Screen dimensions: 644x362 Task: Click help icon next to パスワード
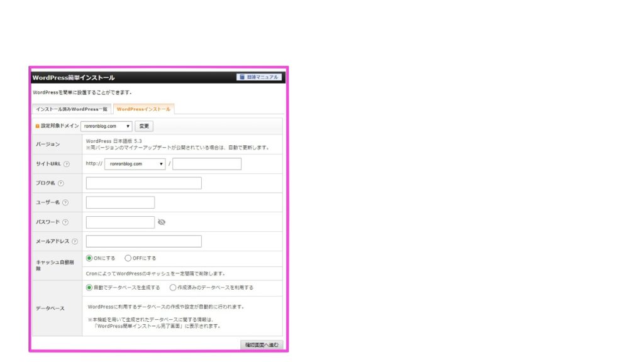coord(65,222)
